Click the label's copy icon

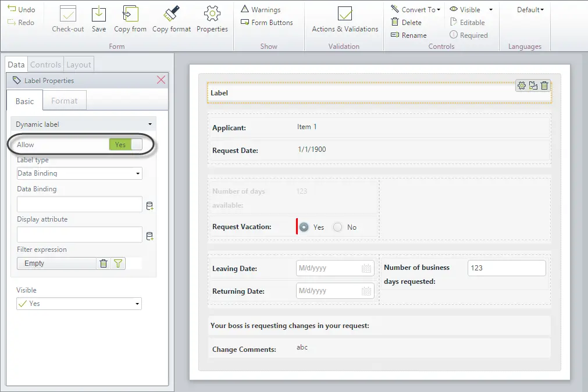[x=533, y=85]
